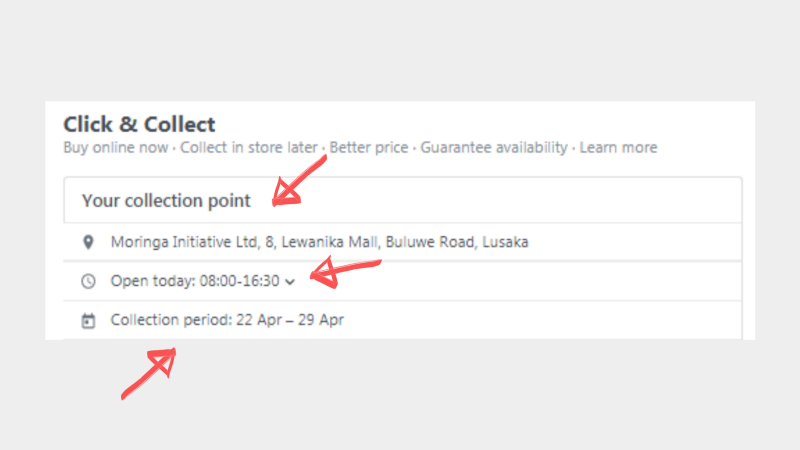Click the clock icon beside Open today

88,281
